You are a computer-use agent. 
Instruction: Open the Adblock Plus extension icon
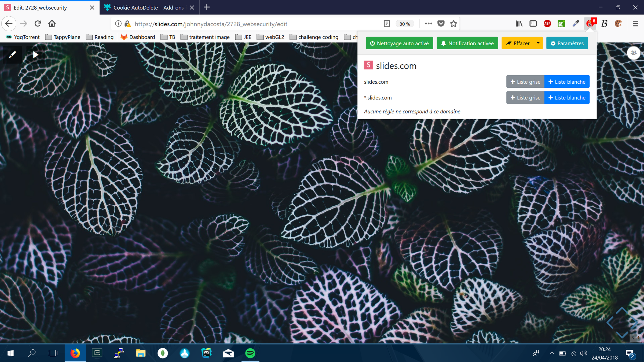(x=547, y=24)
